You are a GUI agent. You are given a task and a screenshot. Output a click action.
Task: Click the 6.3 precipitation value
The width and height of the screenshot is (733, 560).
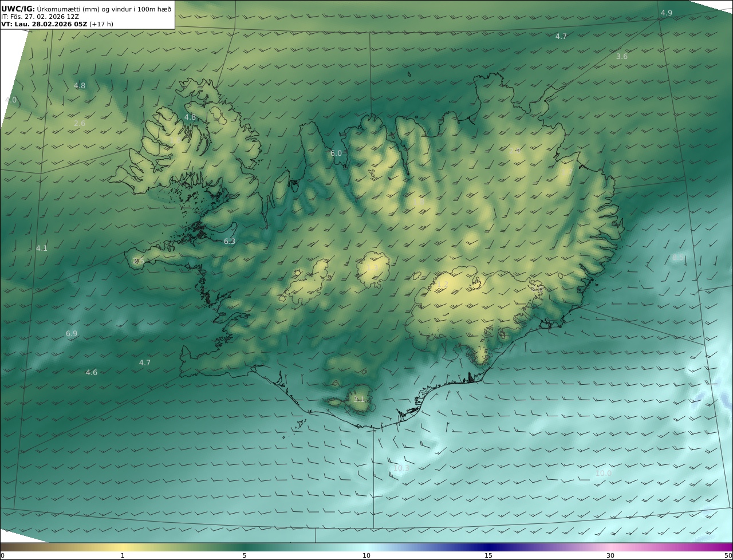(x=230, y=242)
